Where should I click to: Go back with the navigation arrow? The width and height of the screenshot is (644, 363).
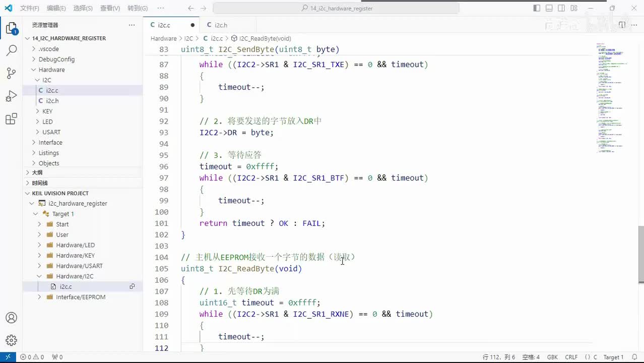190,8
